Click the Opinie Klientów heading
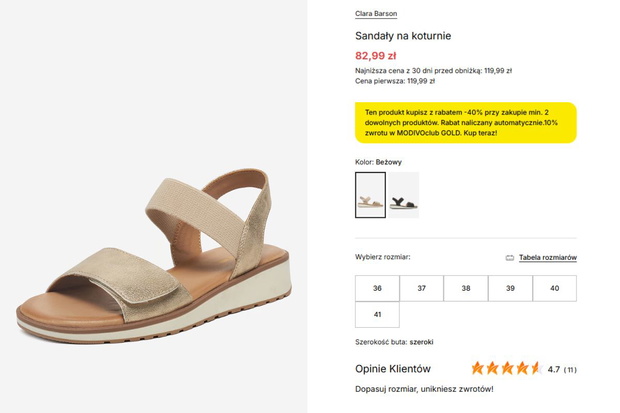The height and width of the screenshot is (413, 620). coord(393,369)
